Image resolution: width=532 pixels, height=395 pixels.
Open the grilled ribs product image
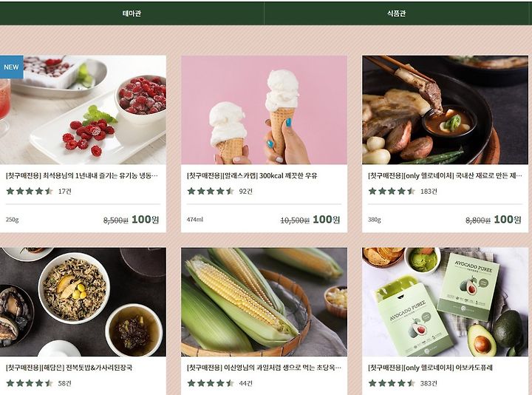(445, 110)
